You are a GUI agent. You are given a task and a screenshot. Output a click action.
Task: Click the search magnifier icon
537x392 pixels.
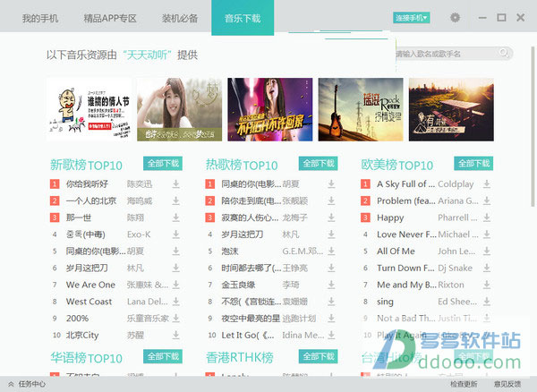(503, 53)
